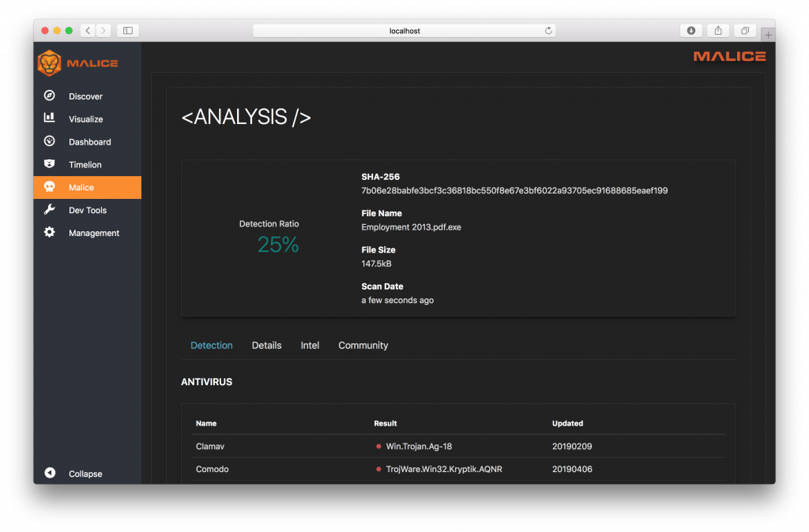Open the Visualize sidebar item
Image resolution: width=809 pixels, height=532 pixels.
[x=88, y=119]
